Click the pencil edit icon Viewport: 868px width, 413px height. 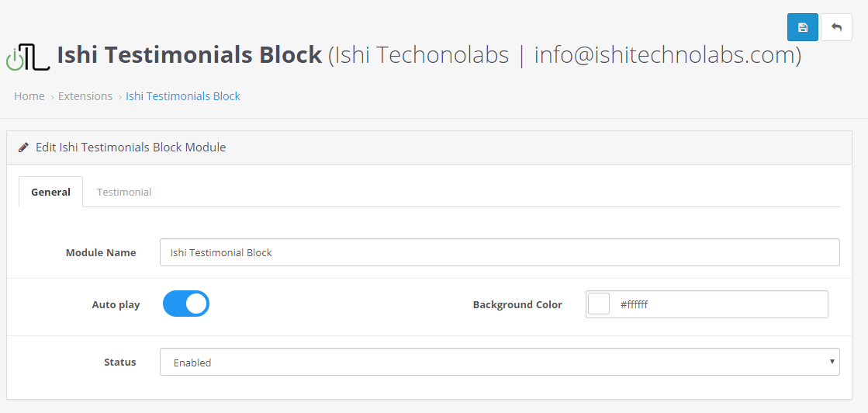(24, 147)
